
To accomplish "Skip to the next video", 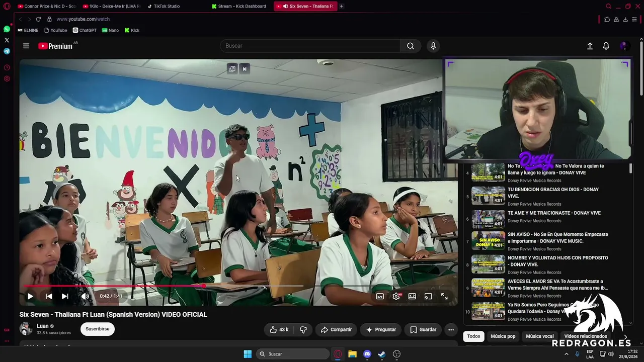I will pyautogui.click(x=65, y=296).
